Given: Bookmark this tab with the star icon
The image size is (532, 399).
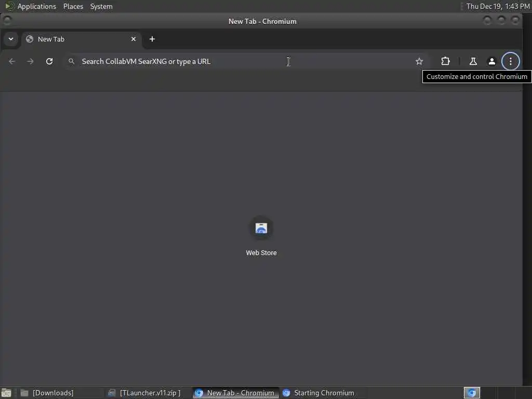Looking at the screenshot, I should pyautogui.click(x=419, y=61).
